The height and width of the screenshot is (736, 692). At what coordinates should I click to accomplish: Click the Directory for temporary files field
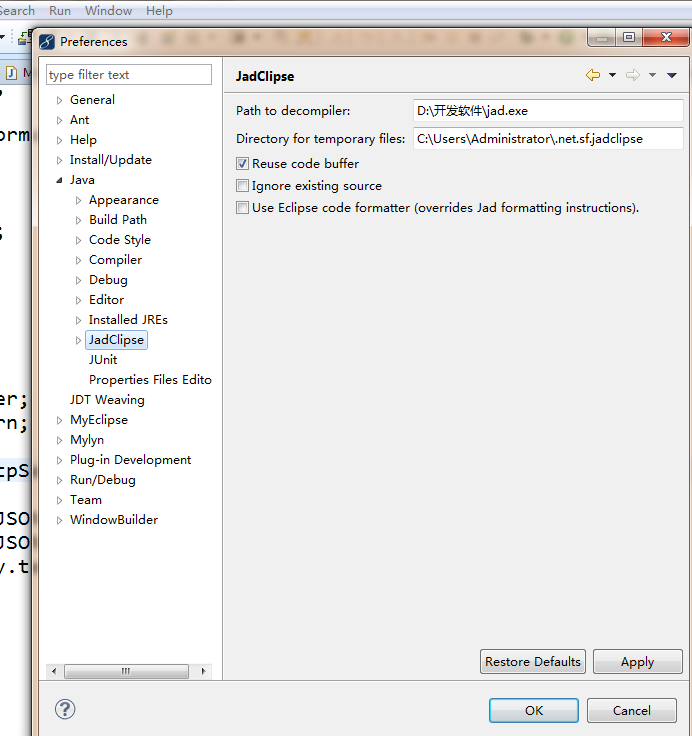[x=548, y=139]
